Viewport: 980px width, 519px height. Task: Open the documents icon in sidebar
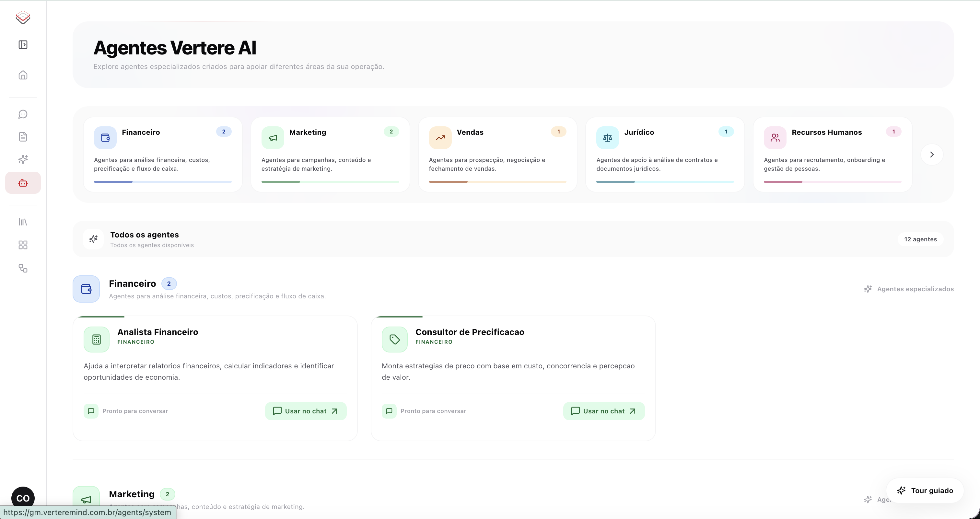click(23, 136)
